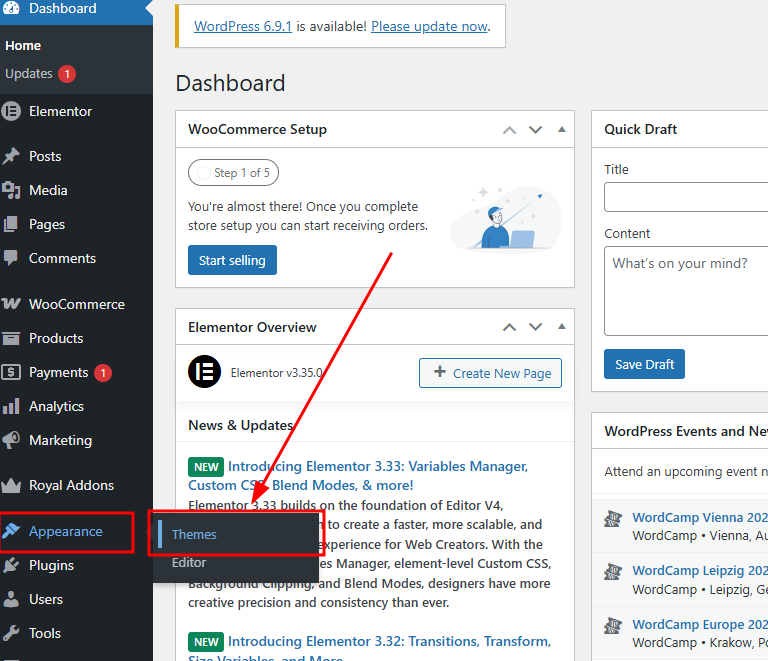Select Themes in Appearance flyout
Screen dimensions: 768x661
point(194,534)
